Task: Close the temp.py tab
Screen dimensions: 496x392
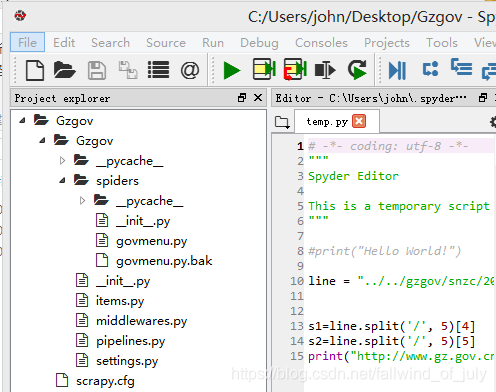Action: pos(359,121)
